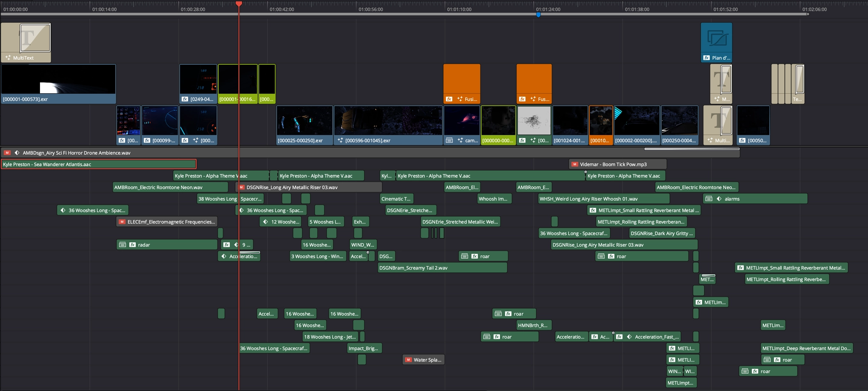
Task: Select the DSGNBram_Screamy Tail 2.wav audio clip
Action: (x=442, y=268)
